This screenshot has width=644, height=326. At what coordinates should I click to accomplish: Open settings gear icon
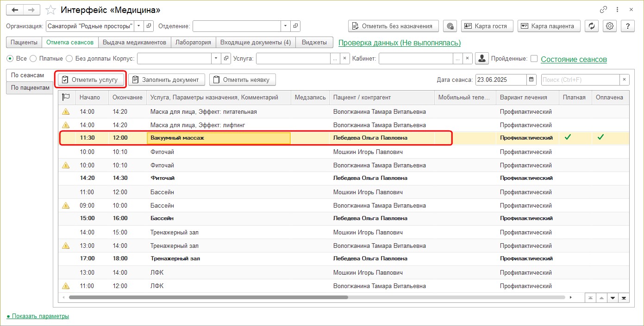click(610, 26)
